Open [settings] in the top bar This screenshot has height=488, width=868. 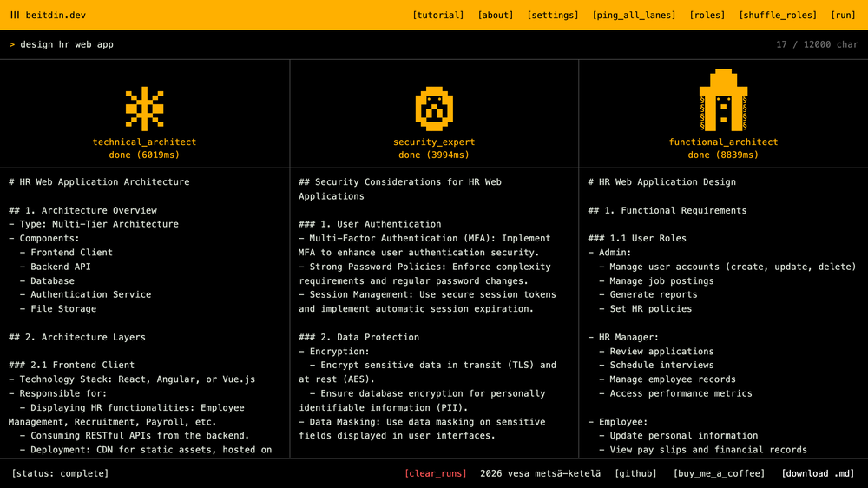tap(552, 15)
